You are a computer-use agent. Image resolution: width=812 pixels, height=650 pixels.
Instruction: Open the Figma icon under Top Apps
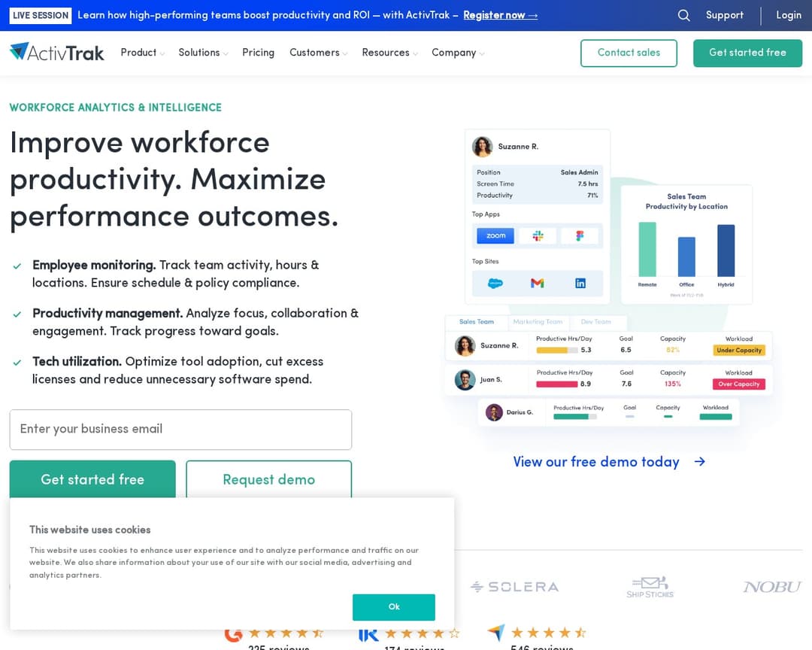[578, 235]
